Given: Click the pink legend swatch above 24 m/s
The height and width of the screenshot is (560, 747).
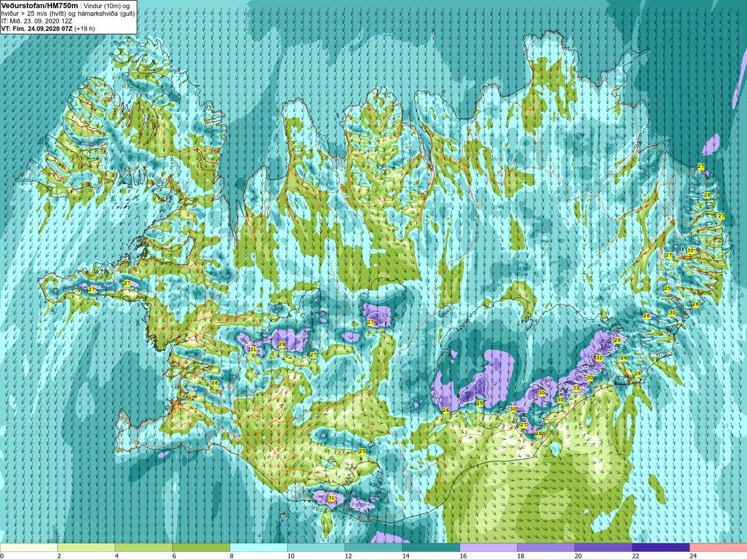Looking at the screenshot, I should pos(718,548).
